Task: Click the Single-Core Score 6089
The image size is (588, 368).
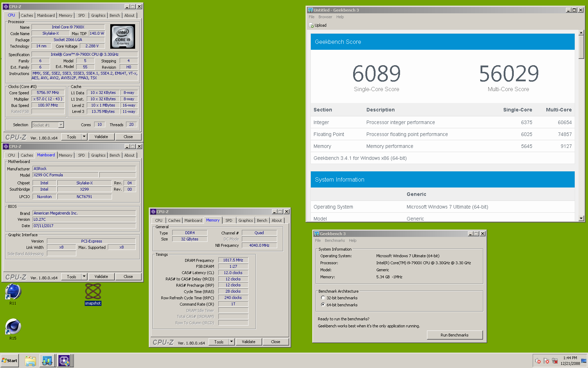Action: click(376, 74)
